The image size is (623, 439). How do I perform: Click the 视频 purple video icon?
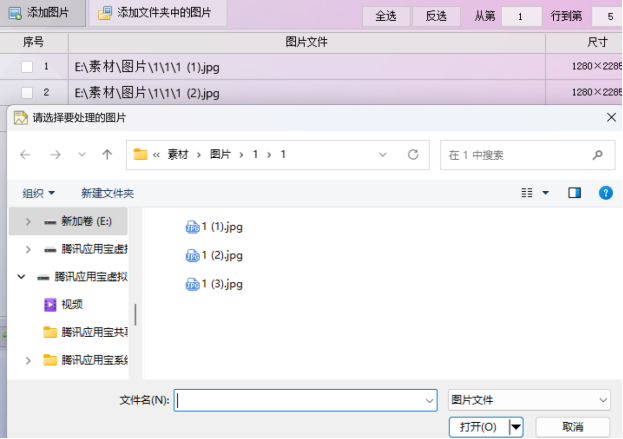tap(50, 305)
